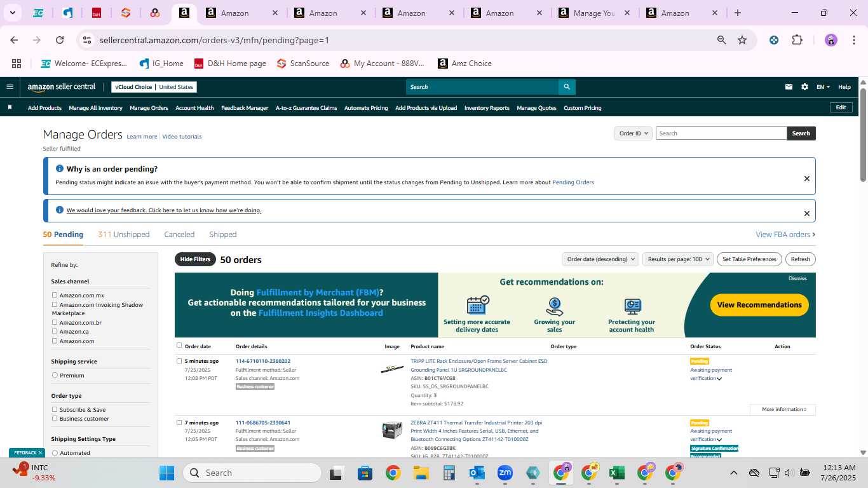This screenshot has width=868, height=488.
Task: Check the Amazon.ca filter
Action: click(55, 331)
